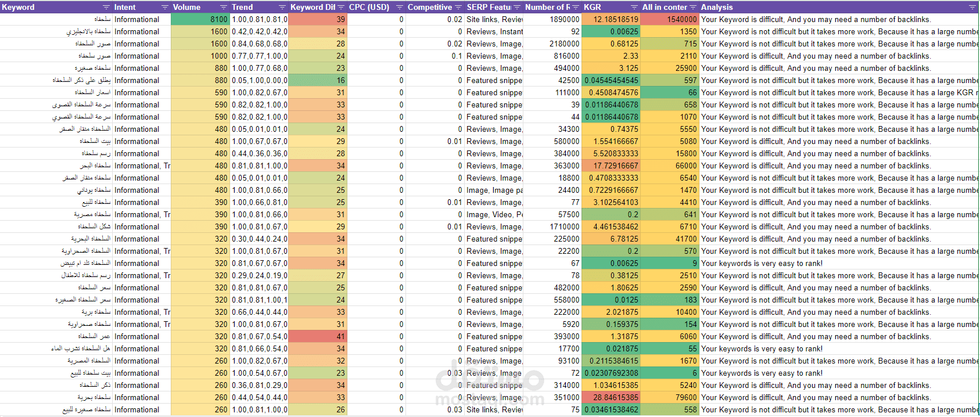
Task: Open the Analysis column filter icon
Action: pyautogui.click(x=972, y=7)
